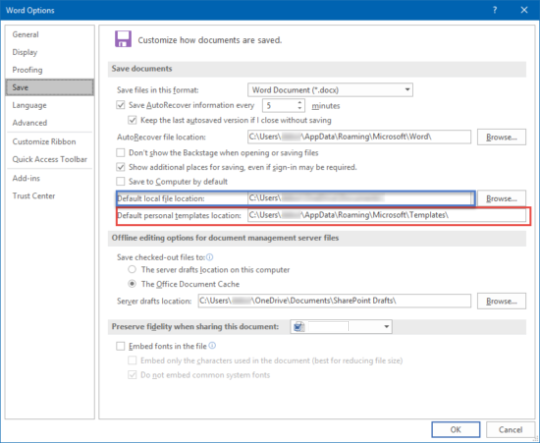540x443 pixels.
Task: Open the Trust Center category
Action: tap(34, 196)
